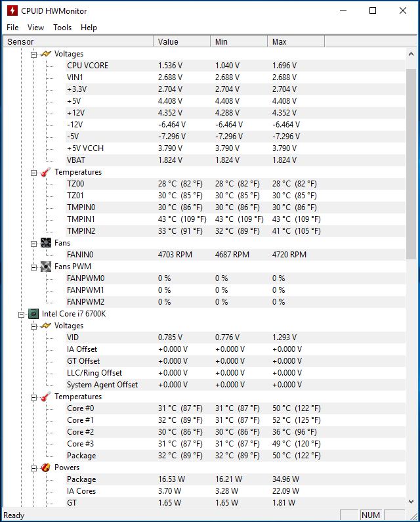Open the File menu

(x=12, y=28)
